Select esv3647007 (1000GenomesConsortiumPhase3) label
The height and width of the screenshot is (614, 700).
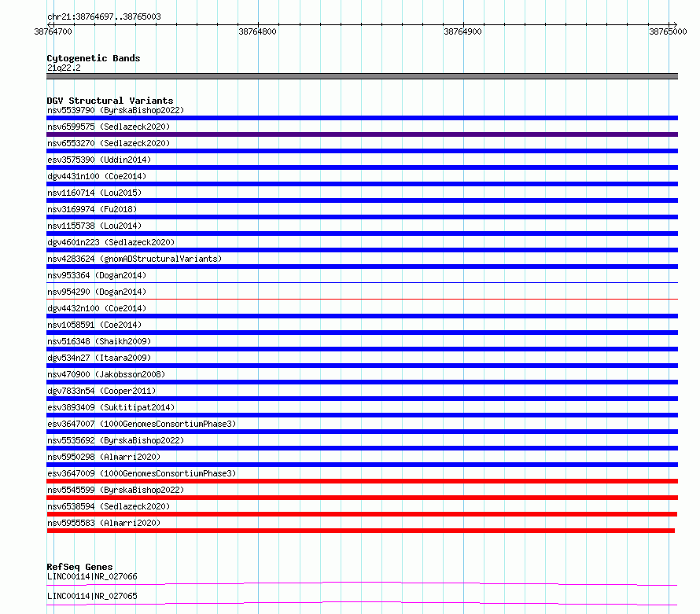coord(142,424)
